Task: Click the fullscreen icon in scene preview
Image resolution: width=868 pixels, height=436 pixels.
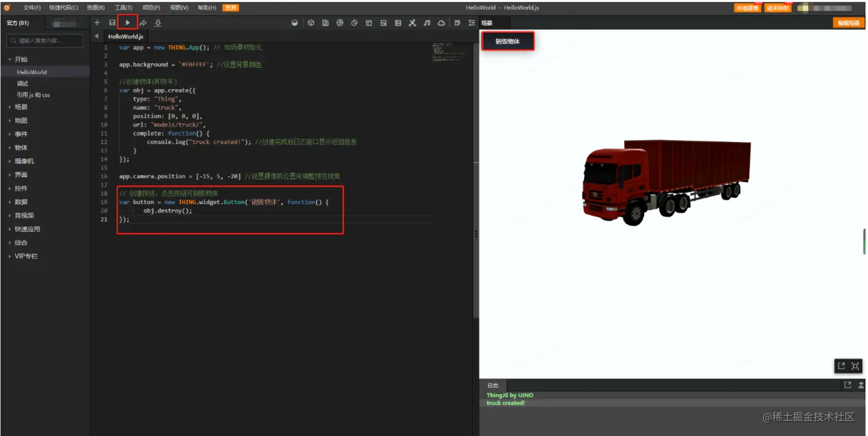Action: [855, 366]
